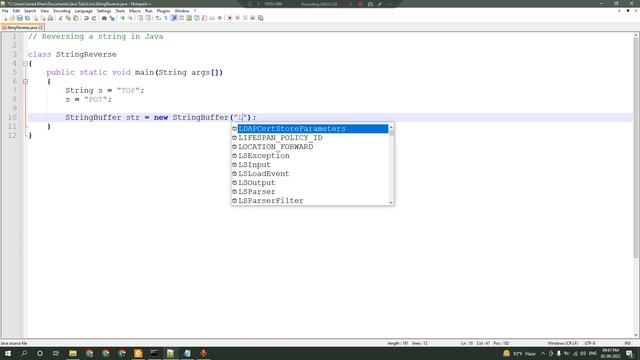Open the Encoding menu
Viewport: 640px width, 360px height.
[62, 11]
